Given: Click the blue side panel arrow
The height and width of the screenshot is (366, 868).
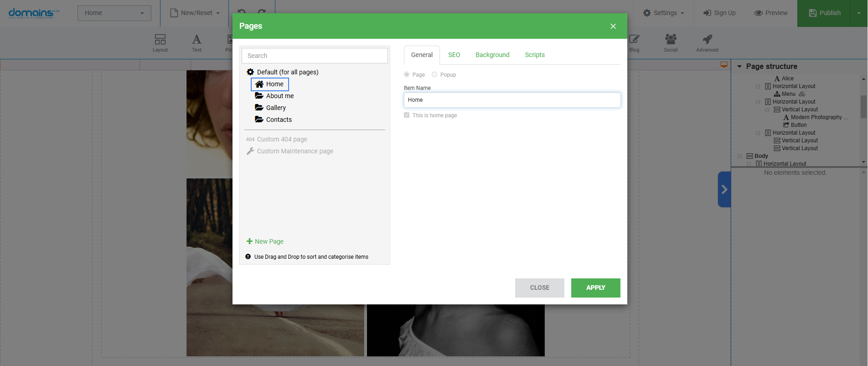Looking at the screenshot, I should 724,189.
